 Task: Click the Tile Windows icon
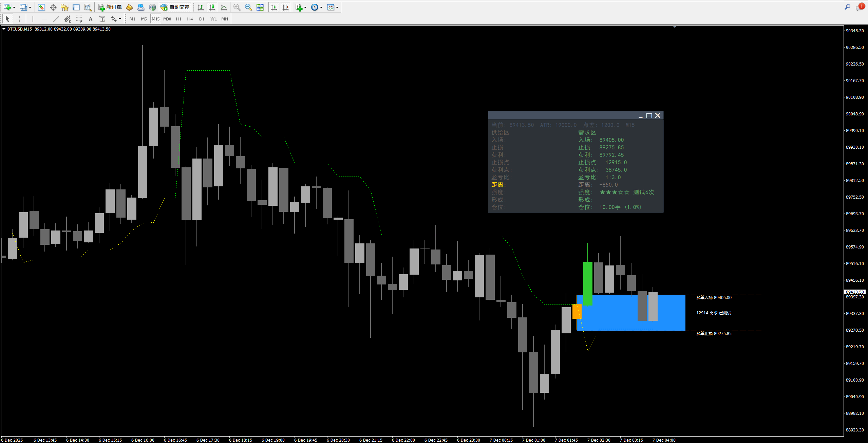pyautogui.click(x=260, y=7)
